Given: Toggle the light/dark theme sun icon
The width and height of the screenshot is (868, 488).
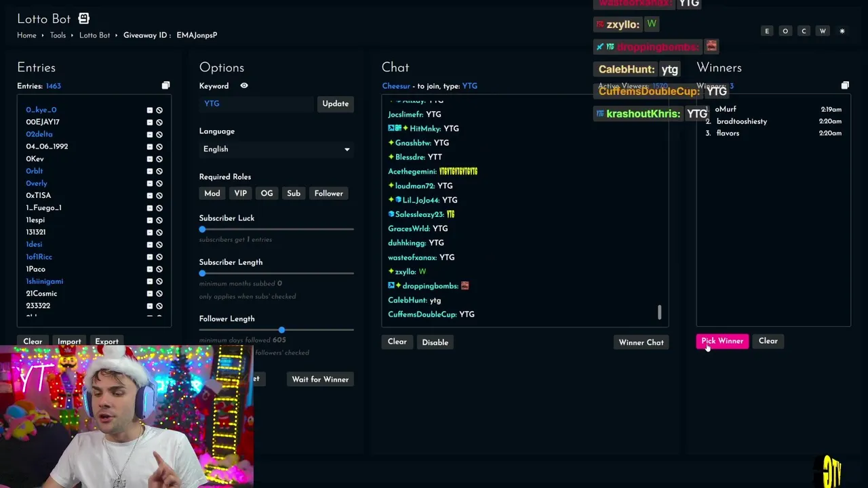Looking at the screenshot, I should pos(842,31).
